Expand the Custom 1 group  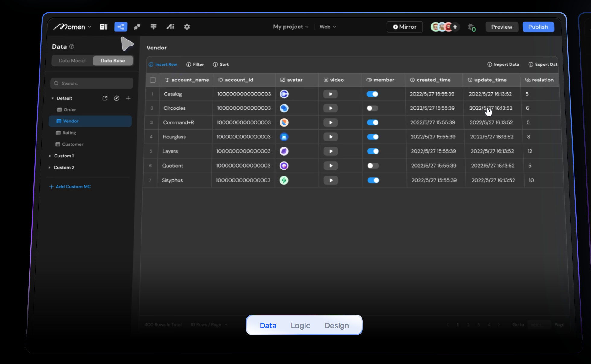50,156
